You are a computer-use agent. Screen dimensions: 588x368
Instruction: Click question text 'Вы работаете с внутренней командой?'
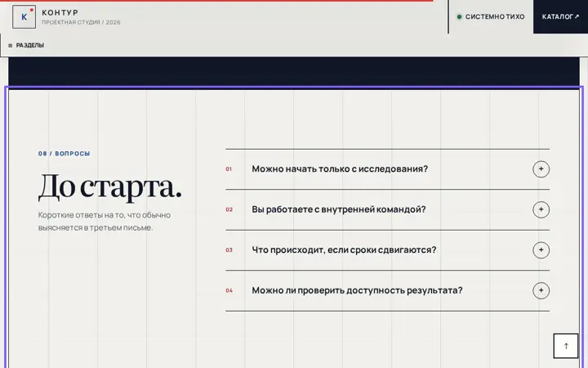(x=339, y=209)
